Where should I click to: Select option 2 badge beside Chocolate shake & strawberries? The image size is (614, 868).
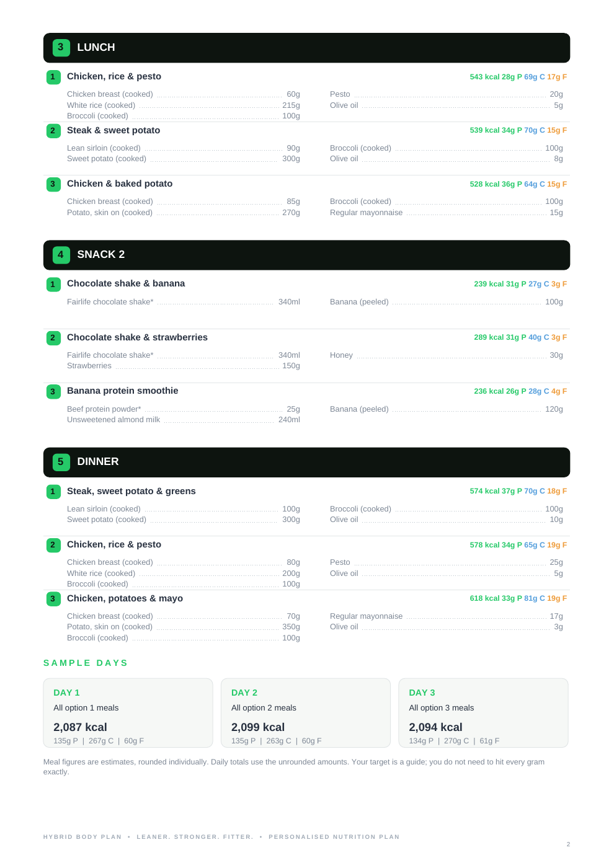[x=53, y=338]
